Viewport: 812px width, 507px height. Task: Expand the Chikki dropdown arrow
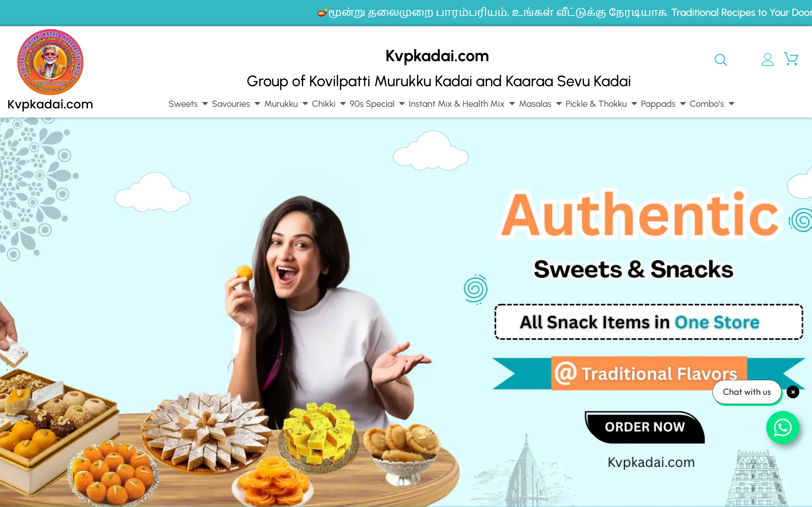(343, 104)
